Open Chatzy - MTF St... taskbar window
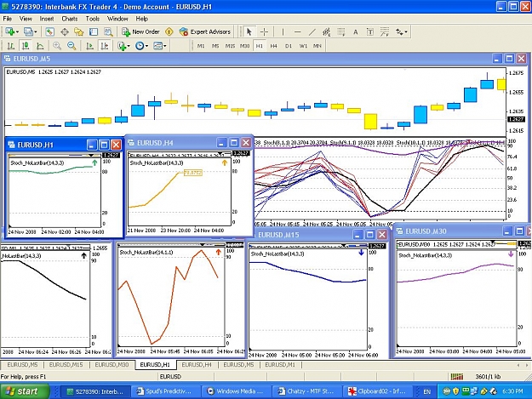Viewport: 532px width, 399px height. click(x=306, y=391)
